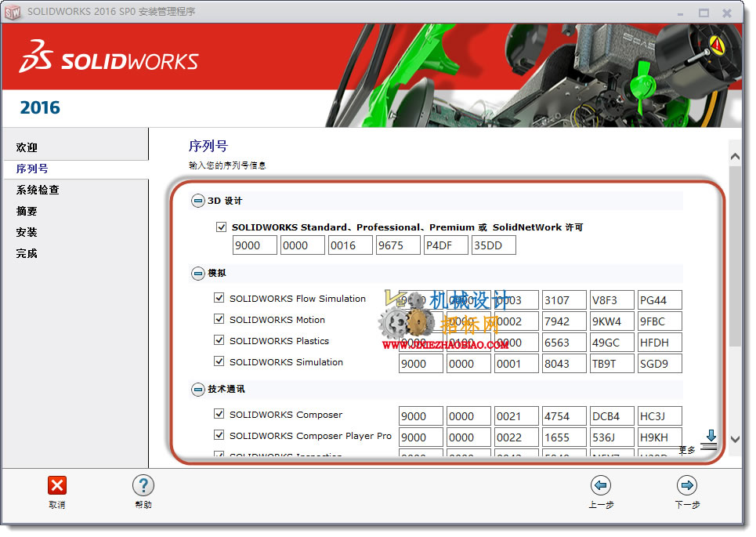Maximize the installation manager window
Screen dimensions: 756x537
click(x=704, y=13)
